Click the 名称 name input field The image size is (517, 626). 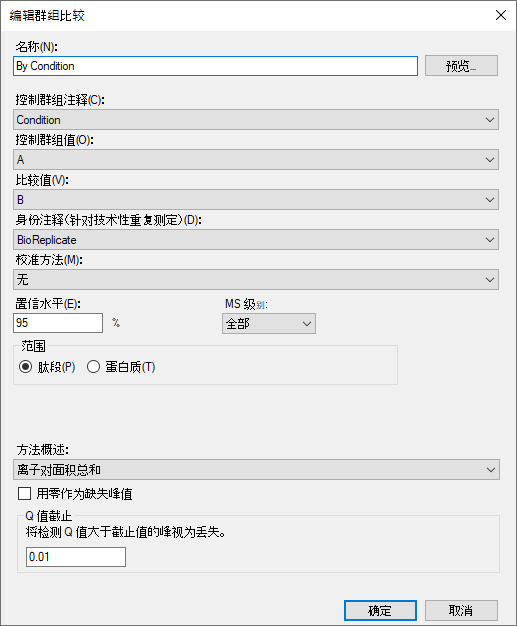pyautogui.click(x=215, y=66)
